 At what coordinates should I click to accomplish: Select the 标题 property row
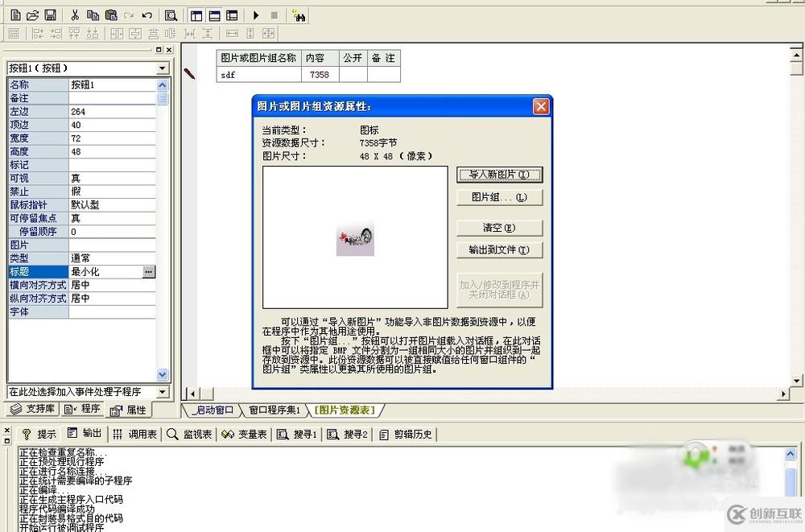(82, 272)
